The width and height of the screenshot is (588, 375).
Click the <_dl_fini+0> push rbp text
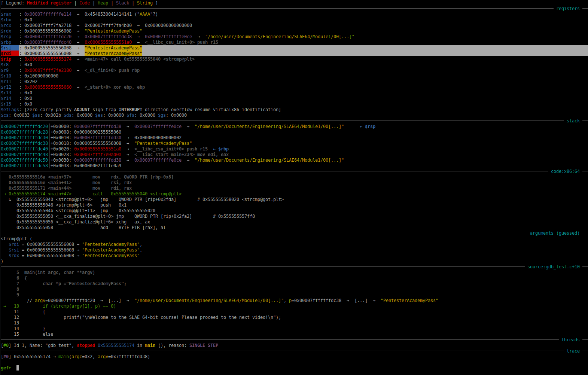tap(112, 70)
